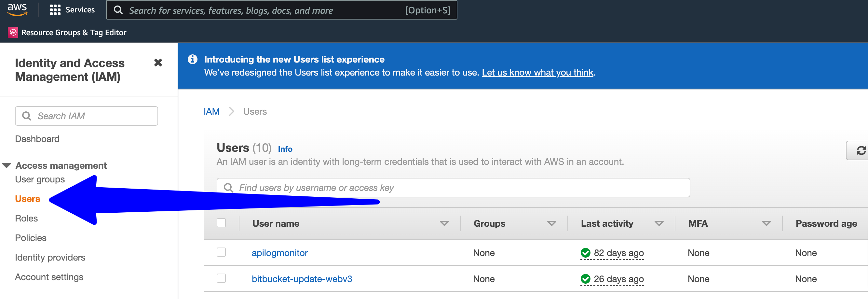This screenshot has height=299, width=868.
Task: Open Roles in the sidebar
Action: [x=26, y=218]
